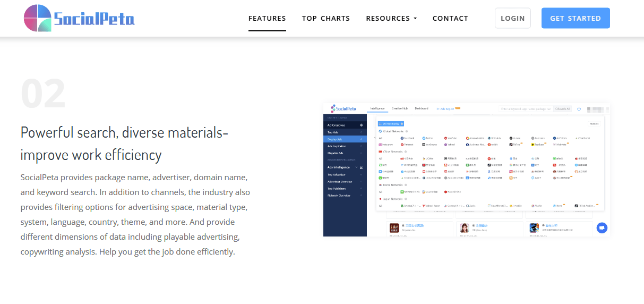The height and width of the screenshot is (304, 644).
Task: Select SmartNews in Japan Networks
Action: (497, 206)
